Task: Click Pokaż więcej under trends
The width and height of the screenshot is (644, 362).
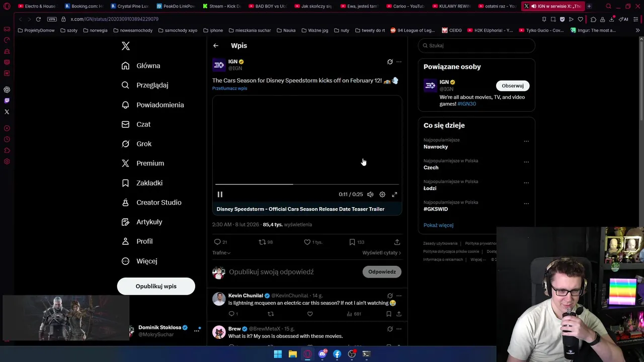Action: [x=438, y=225]
